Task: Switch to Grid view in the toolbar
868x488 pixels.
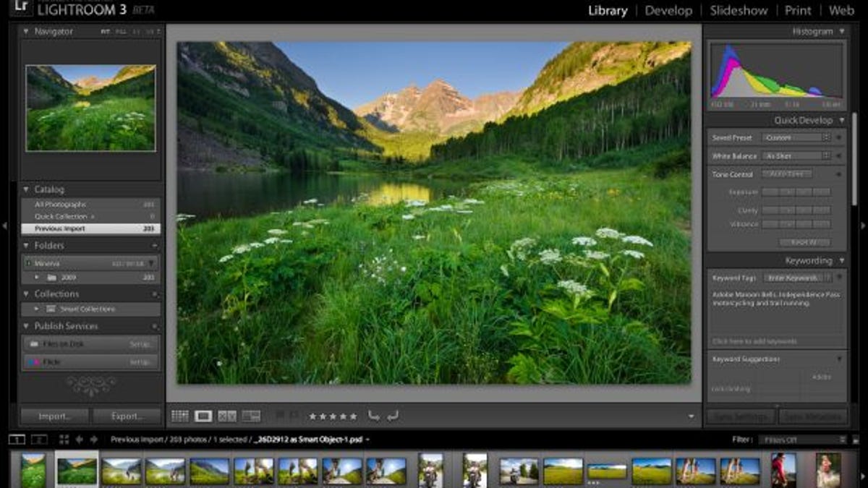Action: [179, 415]
